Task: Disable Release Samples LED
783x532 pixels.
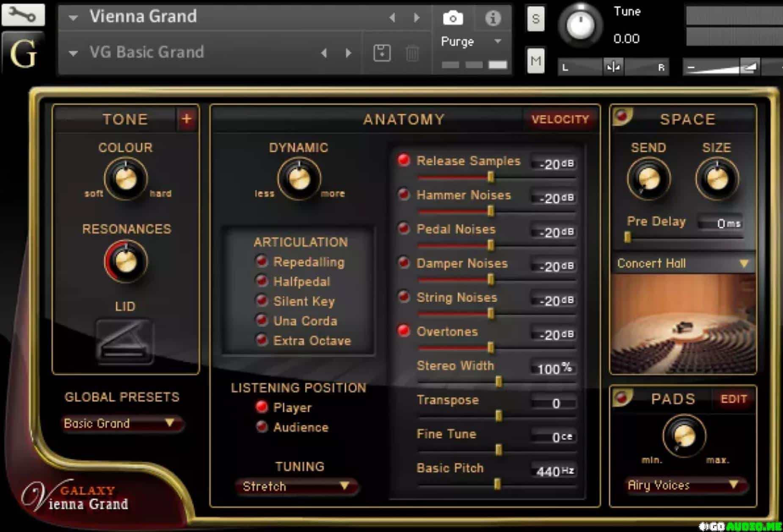Action: [x=404, y=160]
